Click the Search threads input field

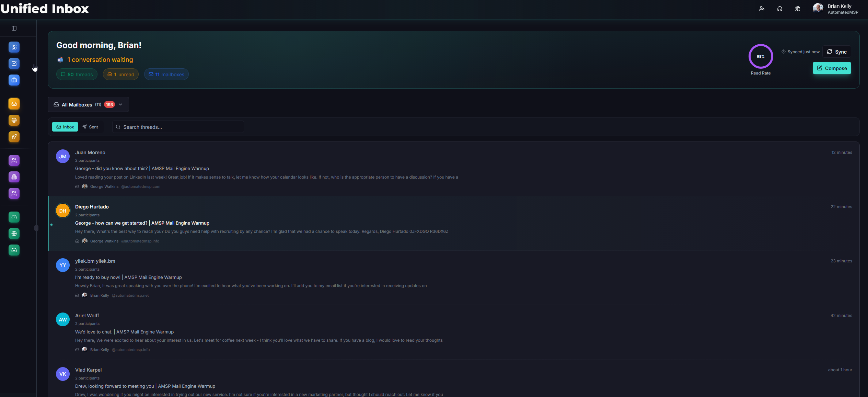click(x=178, y=127)
